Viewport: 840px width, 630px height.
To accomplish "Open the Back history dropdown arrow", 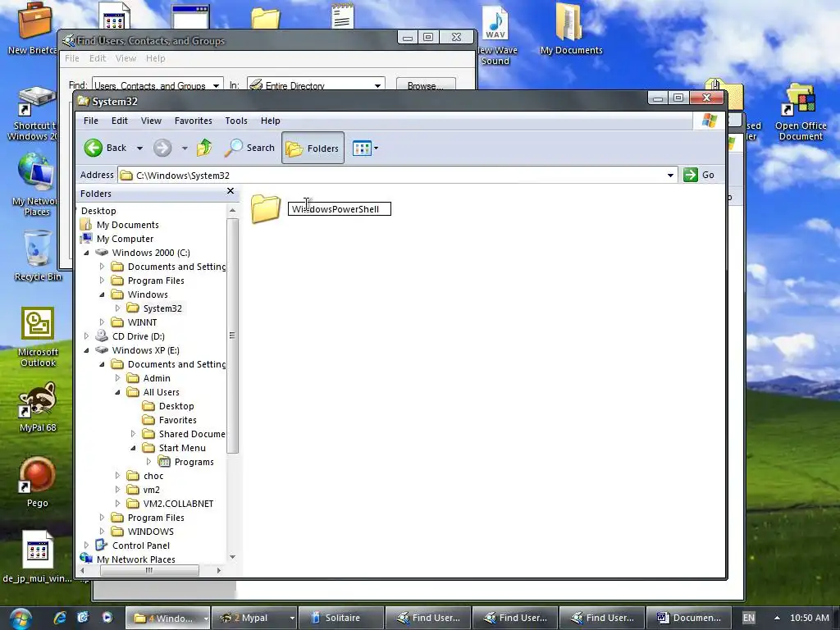I will pyautogui.click(x=139, y=148).
